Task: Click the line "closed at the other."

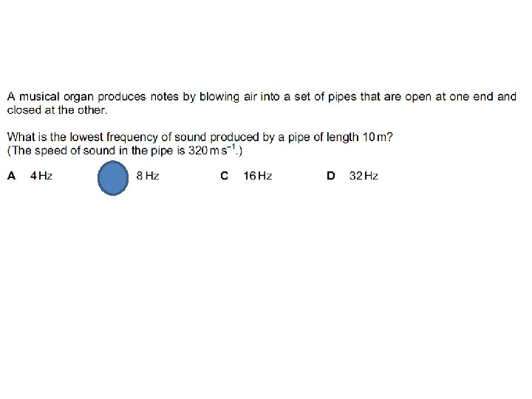Action: (x=57, y=110)
